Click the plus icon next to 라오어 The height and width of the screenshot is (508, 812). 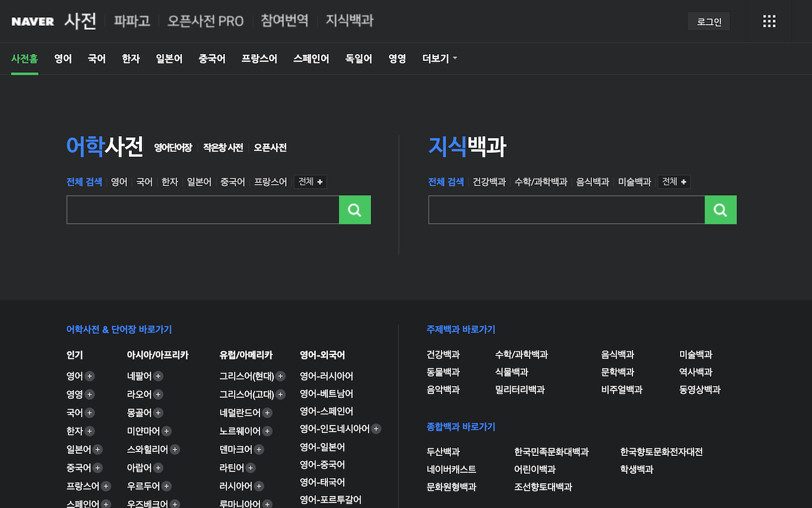pos(159,394)
